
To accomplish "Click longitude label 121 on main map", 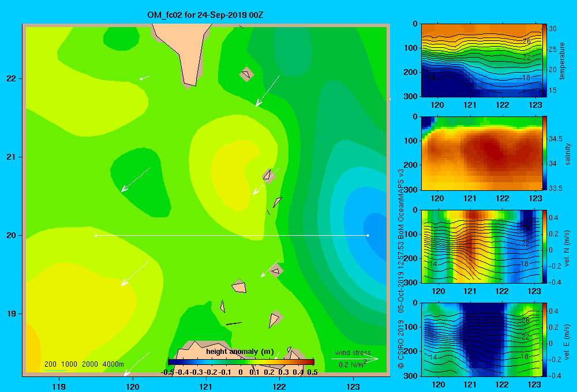I will [206, 386].
